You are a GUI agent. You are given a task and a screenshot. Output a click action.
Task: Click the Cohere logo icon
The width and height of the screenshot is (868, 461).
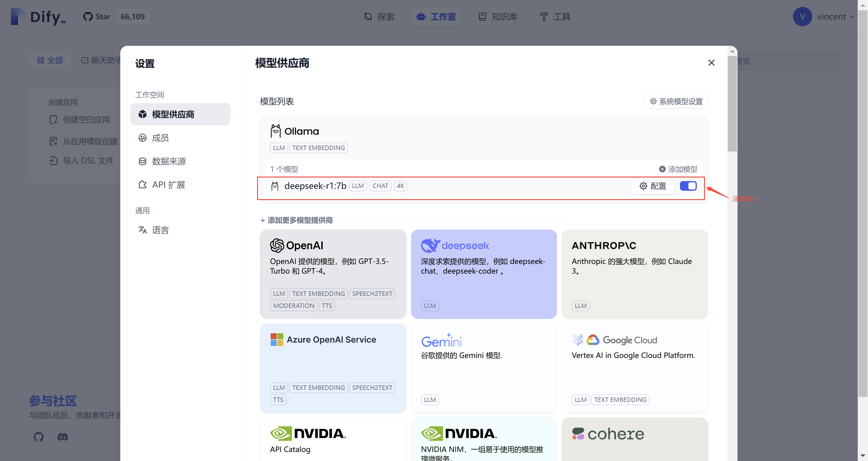578,433
